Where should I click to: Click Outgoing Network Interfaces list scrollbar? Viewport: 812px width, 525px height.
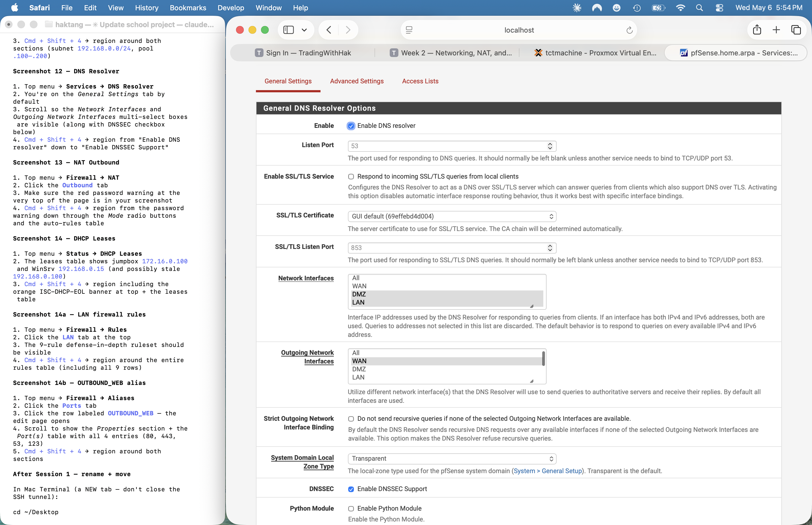click(x=543, y=359)
